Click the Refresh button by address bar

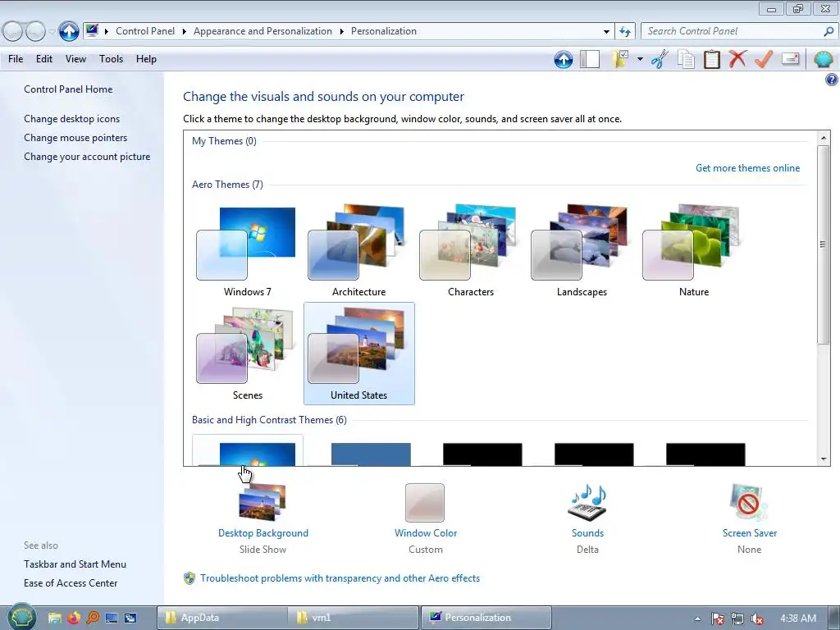[624, 31]
